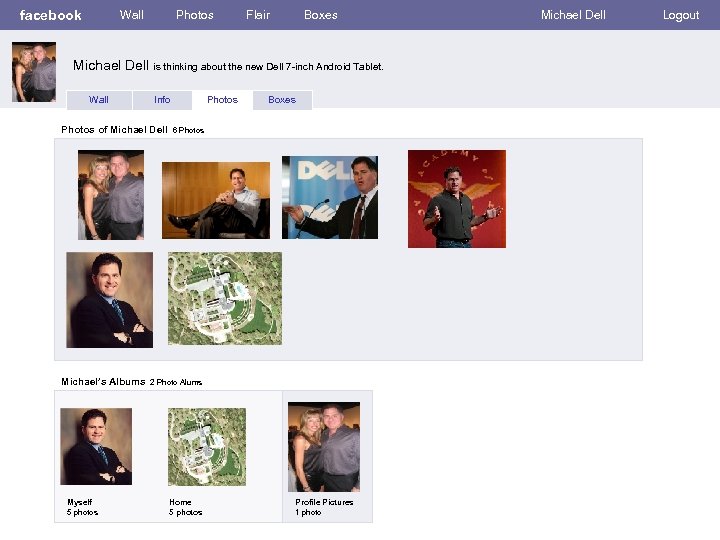Open the Myself album
This screenshot has height=540, width=720.
click(96, 446)
